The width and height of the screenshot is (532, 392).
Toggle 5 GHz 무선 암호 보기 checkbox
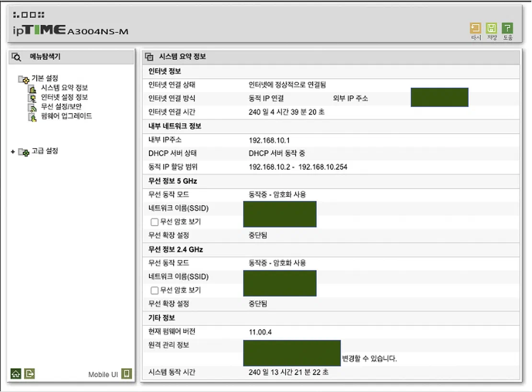click(x=154, y=222)
